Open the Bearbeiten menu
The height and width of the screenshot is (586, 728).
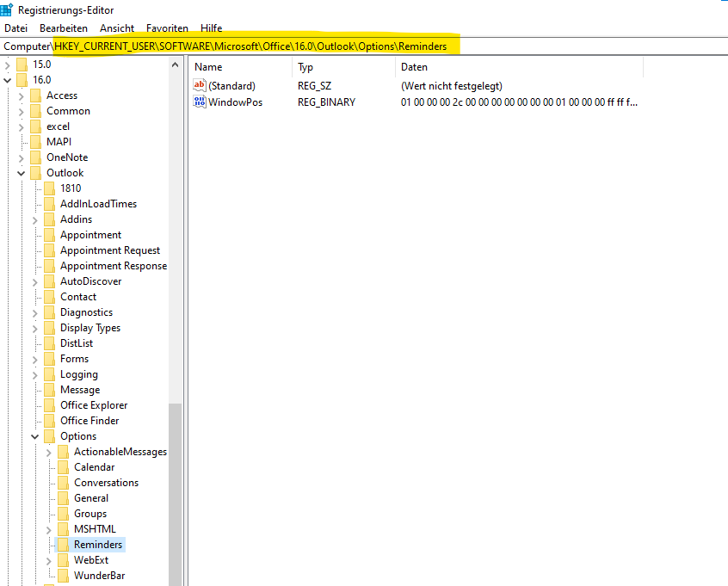click(64, 28)
